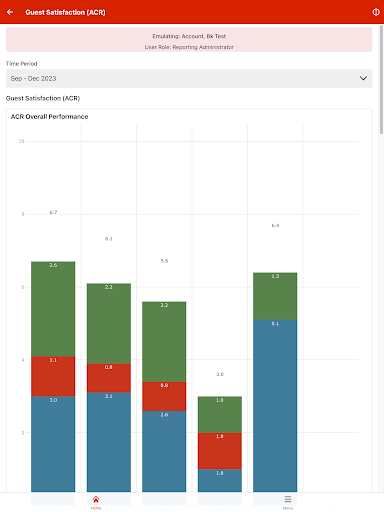
Task: Click the green 2.2 segment of third bar
Action: (164, 342)
